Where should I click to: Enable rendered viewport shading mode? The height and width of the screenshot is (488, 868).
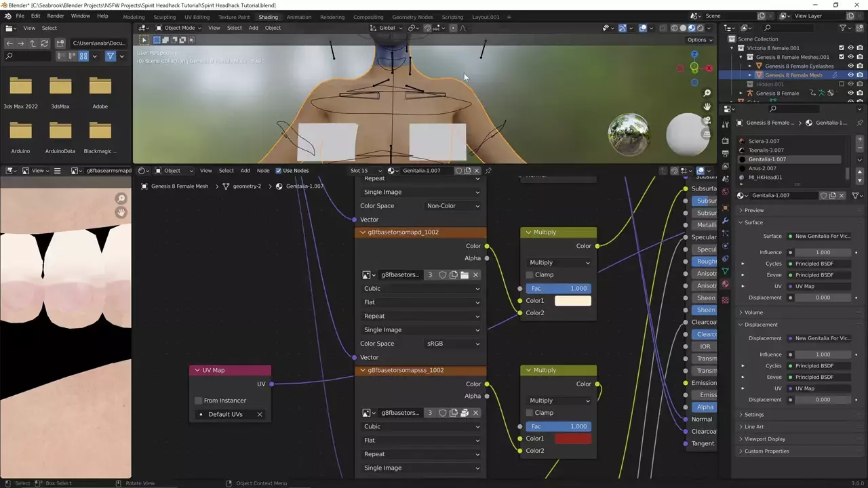701,28
